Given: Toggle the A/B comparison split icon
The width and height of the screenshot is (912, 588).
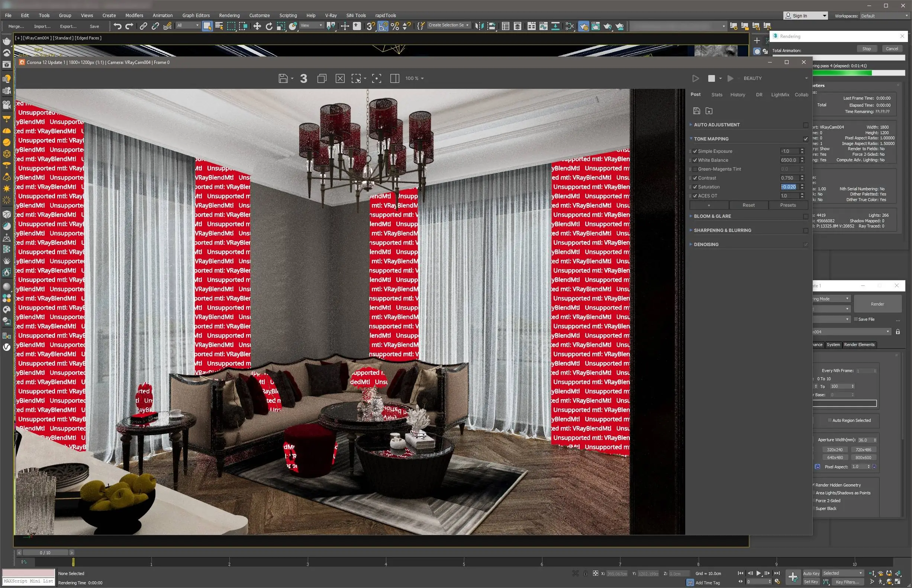Looking at the screenshot, I should pos(394,78).
